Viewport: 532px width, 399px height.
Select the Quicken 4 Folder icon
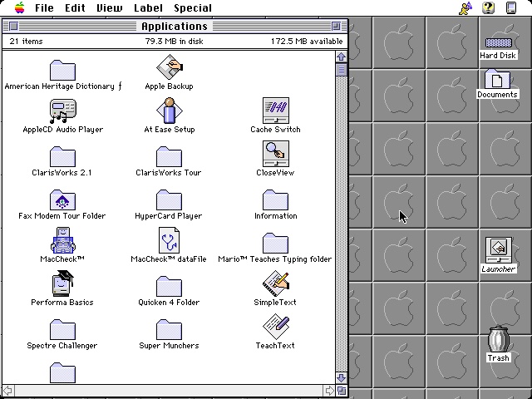[169, 286]
